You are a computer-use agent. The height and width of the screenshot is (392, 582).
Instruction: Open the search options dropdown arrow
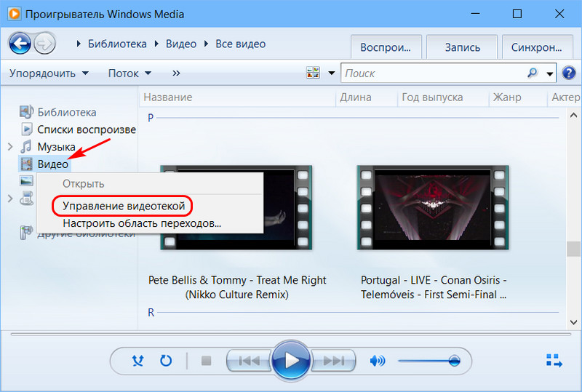[550, 74]
